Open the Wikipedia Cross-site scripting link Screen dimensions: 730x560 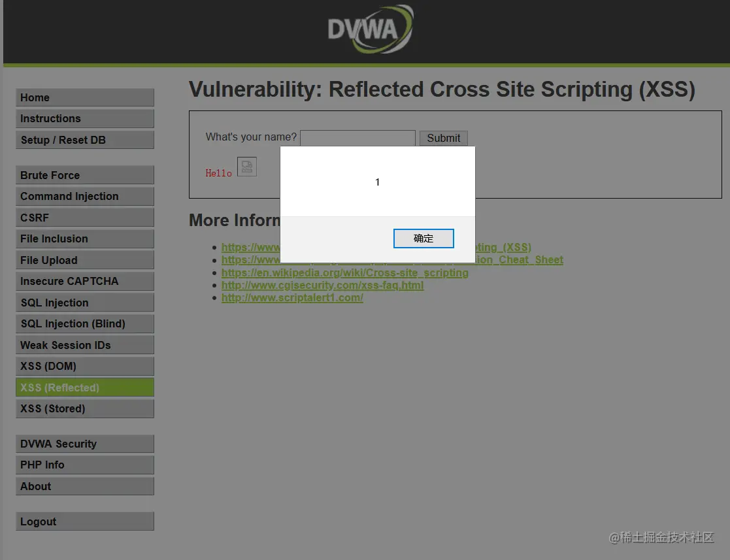coord(344,272)
